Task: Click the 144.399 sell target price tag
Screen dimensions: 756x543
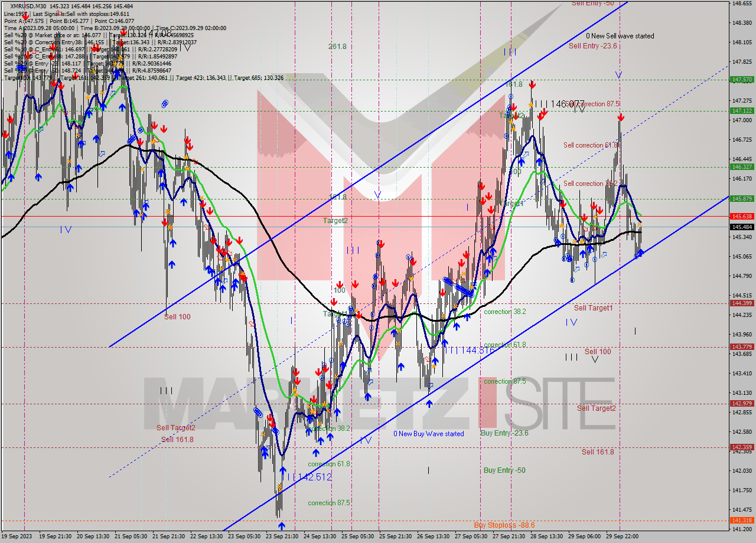Action: click(742, 303)
